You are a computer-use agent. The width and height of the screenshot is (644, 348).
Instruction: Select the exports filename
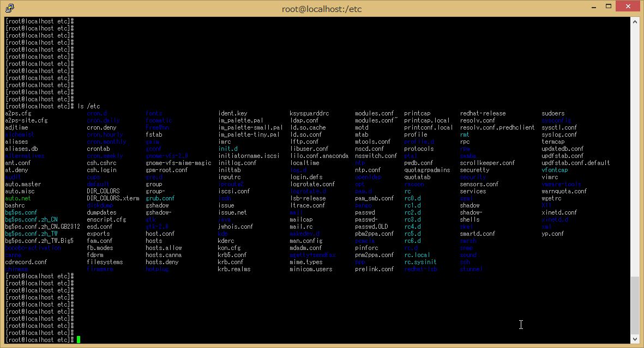pos(98,234)
